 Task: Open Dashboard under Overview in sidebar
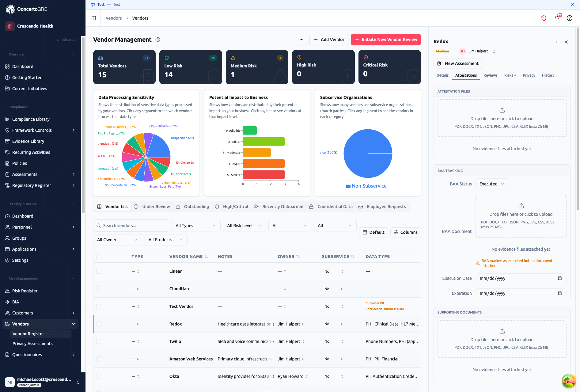(23, 67)
